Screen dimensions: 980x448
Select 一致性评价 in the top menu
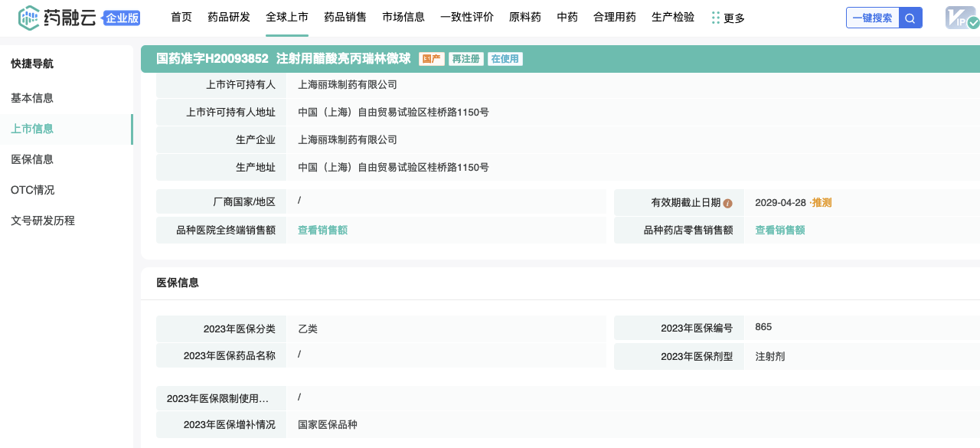[467, 17]
